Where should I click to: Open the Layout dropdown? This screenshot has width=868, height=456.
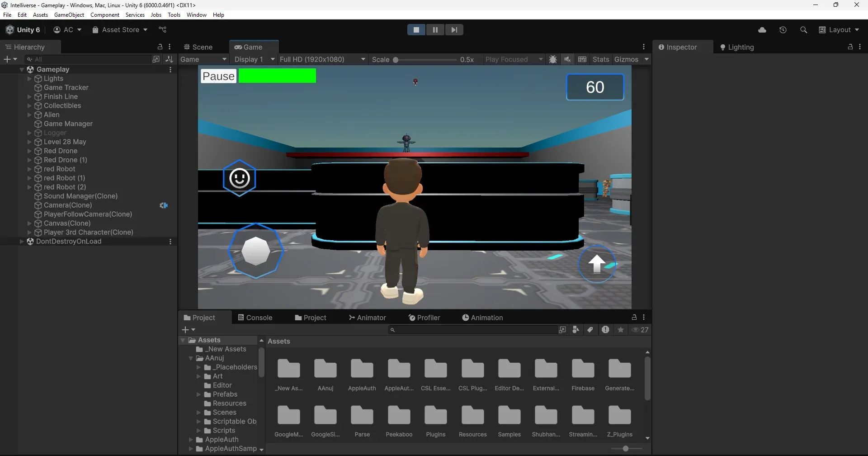839,30
